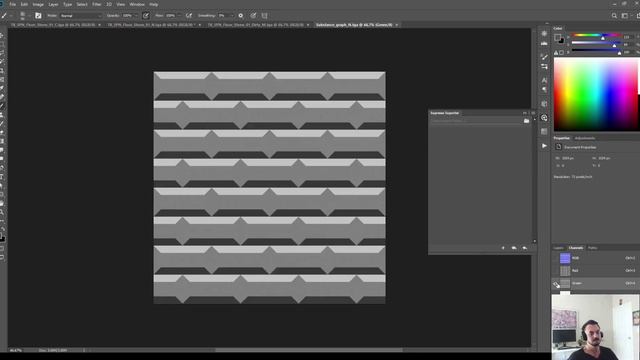640x360 pixels.
Task: Click the RGB channel thumbnail
Action: point(565,258)
